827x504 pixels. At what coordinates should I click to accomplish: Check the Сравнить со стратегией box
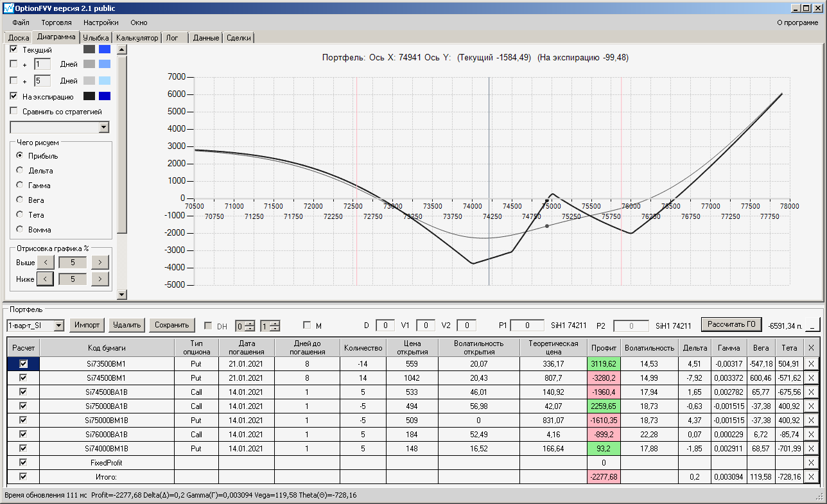tap(13, 111)
